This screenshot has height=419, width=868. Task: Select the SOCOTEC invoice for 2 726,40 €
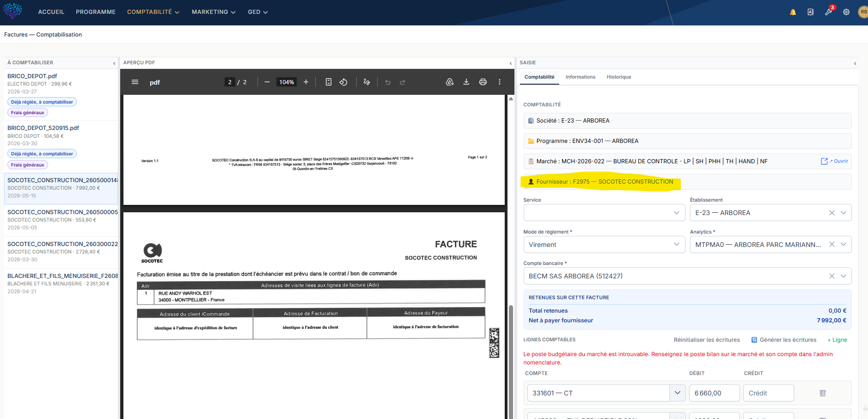pos(61,252)
